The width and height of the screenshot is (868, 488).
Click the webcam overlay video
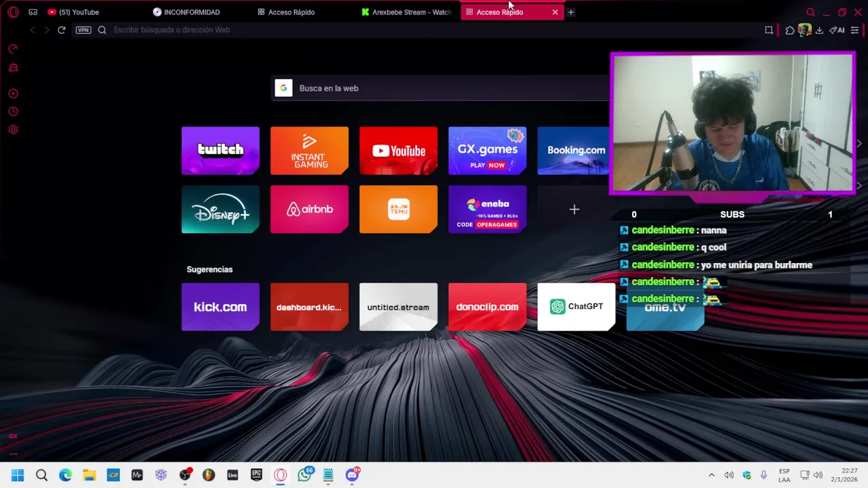pos(732,123)
